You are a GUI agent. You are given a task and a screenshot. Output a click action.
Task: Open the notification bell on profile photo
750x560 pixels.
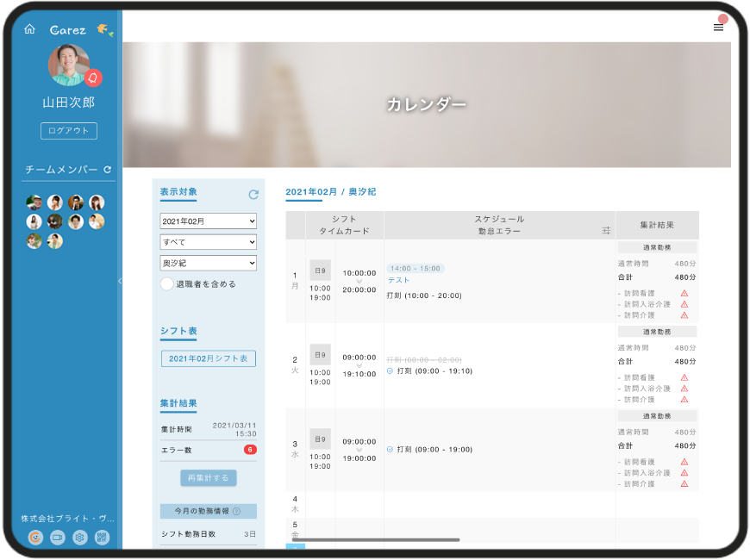[x=93, y=78]
